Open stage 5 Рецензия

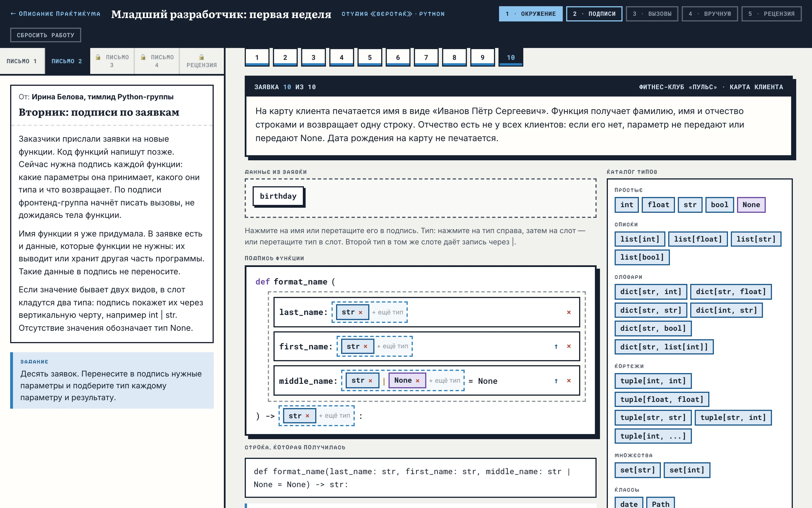pos(771,14)
